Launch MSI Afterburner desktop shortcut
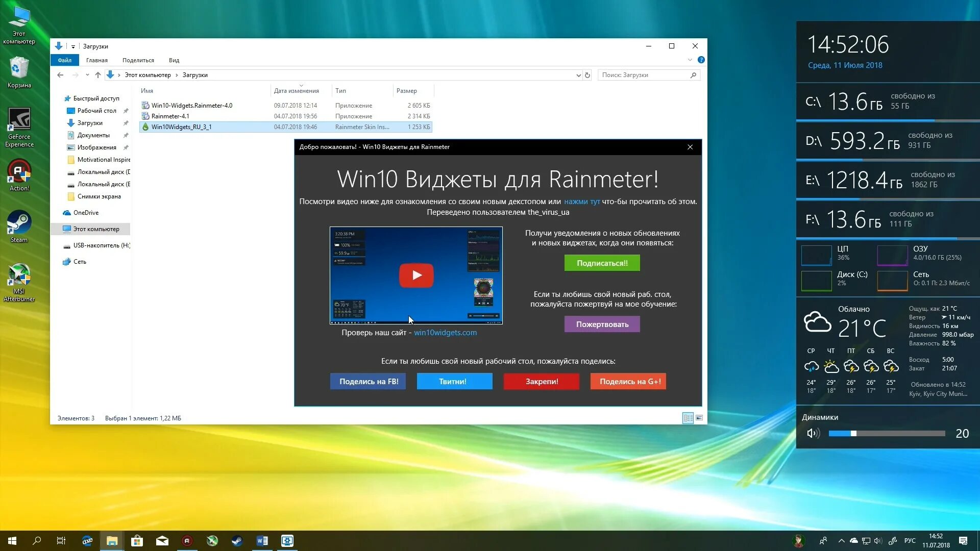The image size is (980, 551). [x=19, y=282]
